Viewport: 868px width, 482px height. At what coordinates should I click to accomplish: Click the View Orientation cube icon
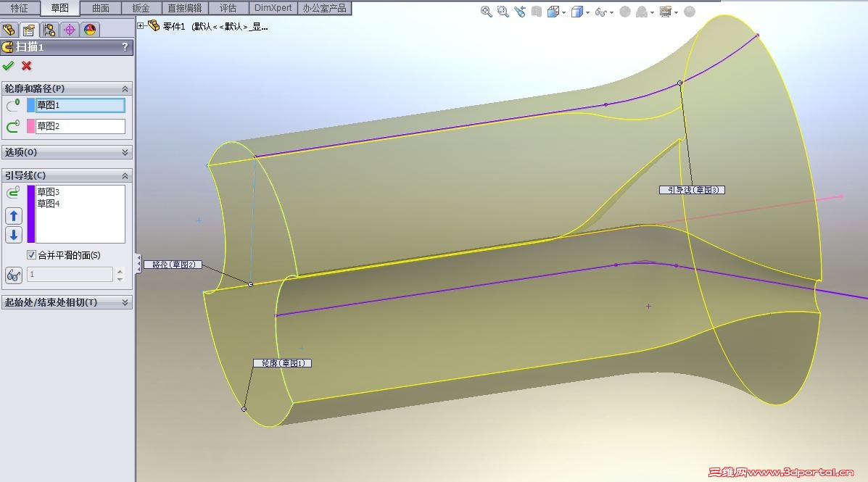click(553, 12)
